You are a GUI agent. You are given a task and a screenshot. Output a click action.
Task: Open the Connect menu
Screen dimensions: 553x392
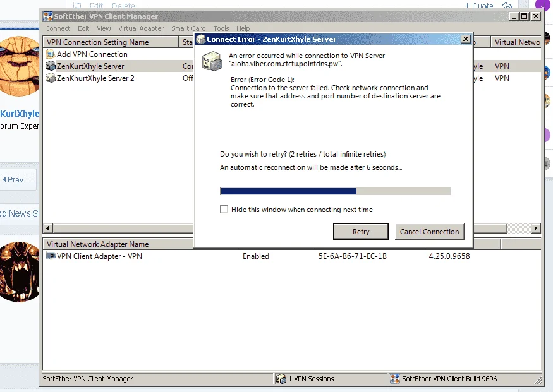[58, 28]
